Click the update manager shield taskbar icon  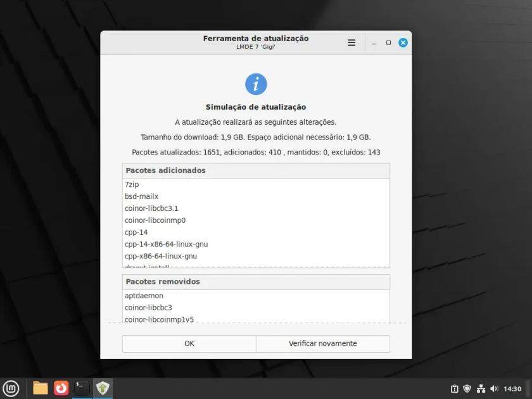103,388
